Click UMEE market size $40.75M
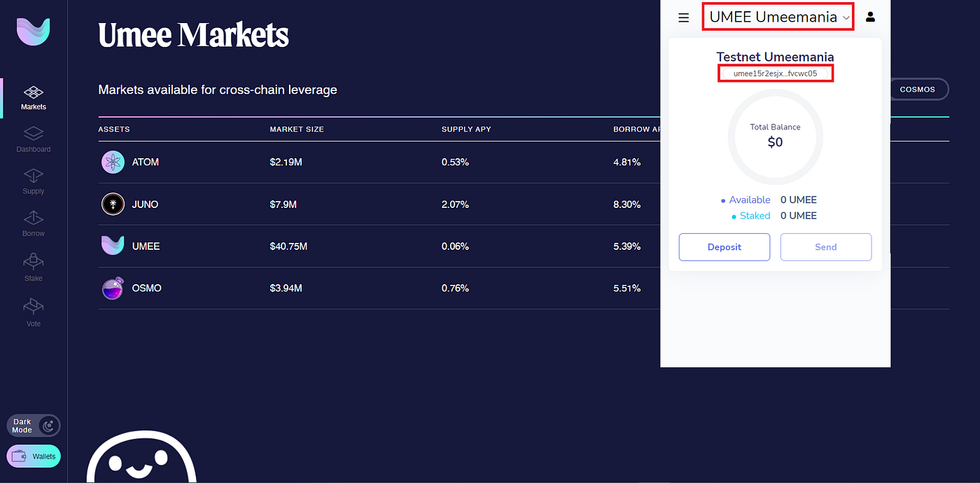 tap(288, 246)
